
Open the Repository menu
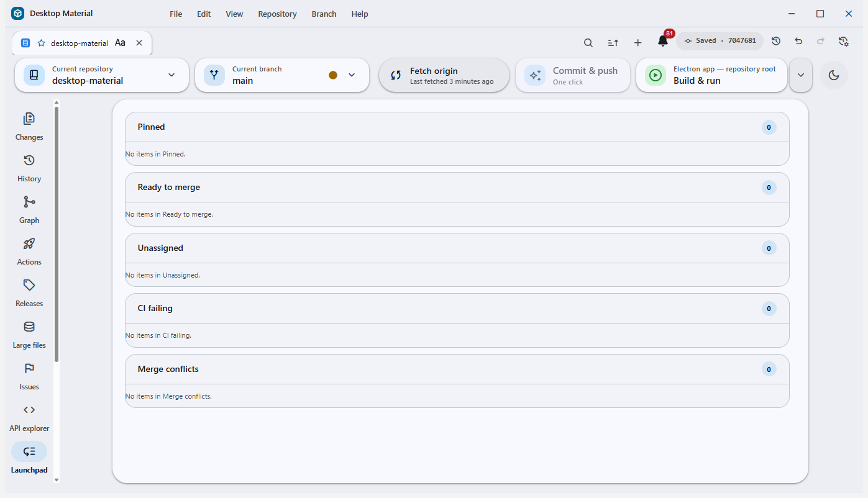tap(277, 14)
